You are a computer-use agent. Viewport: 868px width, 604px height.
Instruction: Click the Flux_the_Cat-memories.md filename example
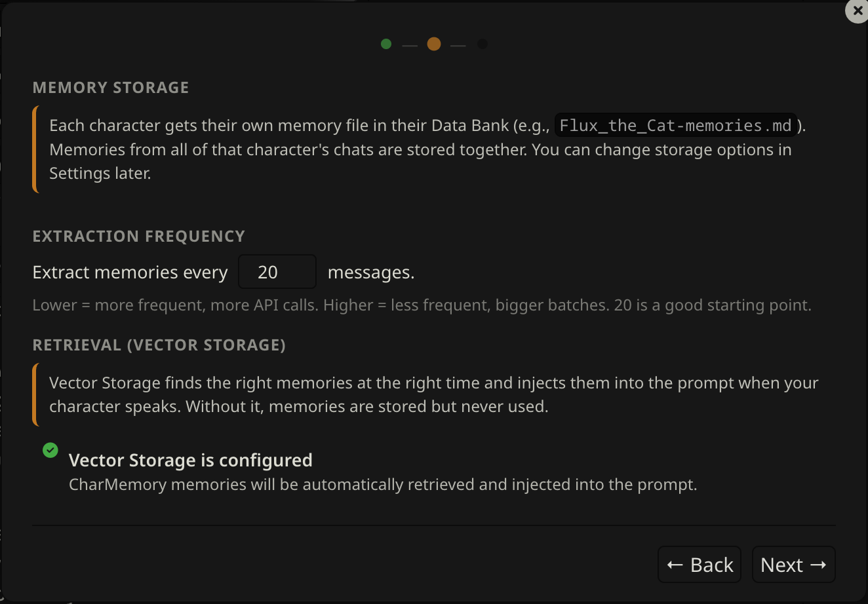[675, 125]
